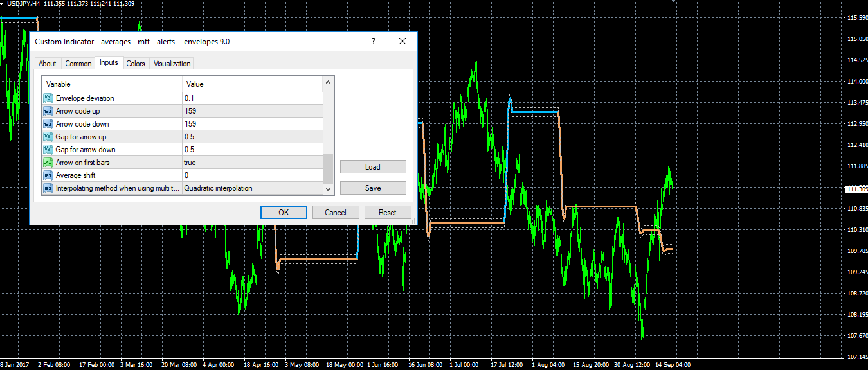The width and height of the screenshot is (868, 370).
Task: Confirm settings with the OK button
Action: [x=284, y=213]
